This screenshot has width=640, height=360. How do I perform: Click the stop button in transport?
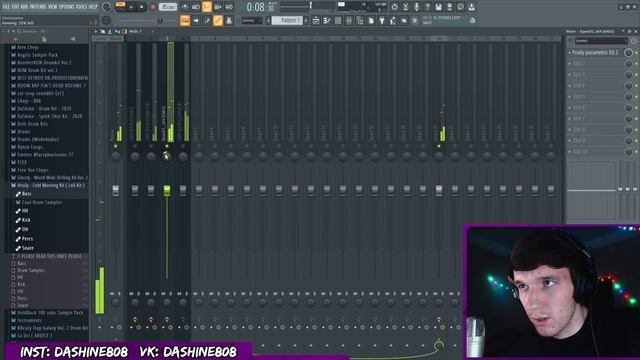pos(142,7)
